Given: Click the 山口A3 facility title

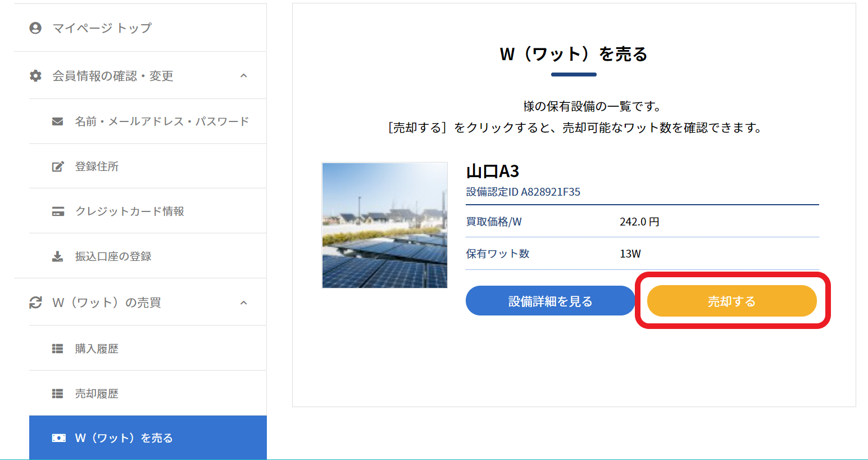Looking at the screenshot, I should [x=492, y=171].
